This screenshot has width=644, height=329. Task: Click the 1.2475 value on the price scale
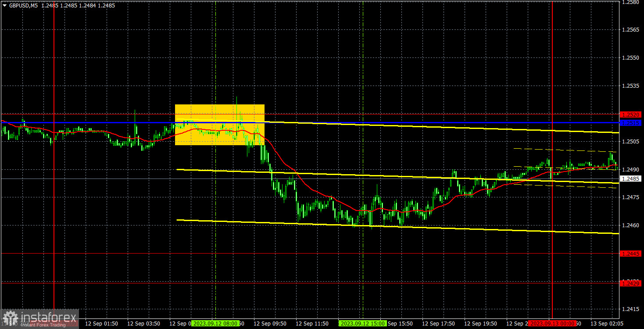pyautogui.click(x=631, y=198)
